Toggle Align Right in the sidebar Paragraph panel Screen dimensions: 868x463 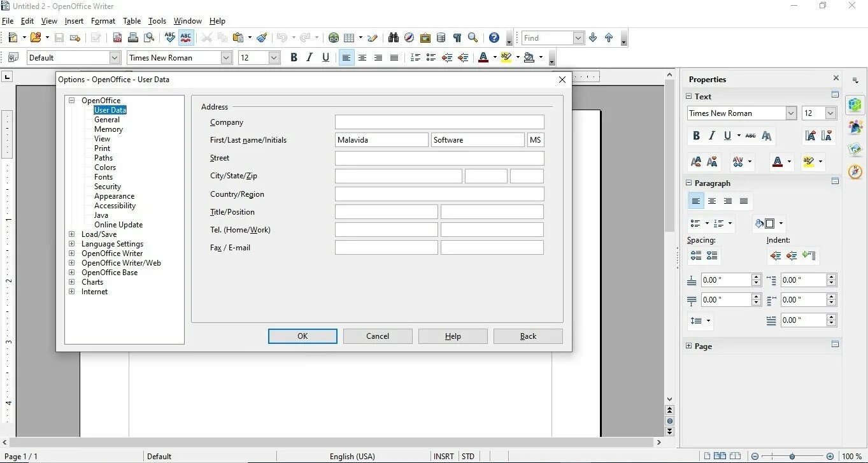pyautogui.click(x=728, y=201)
